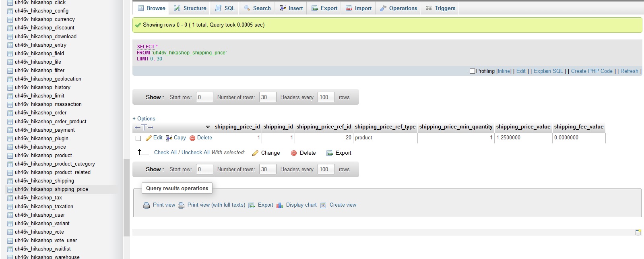Click the Explain SQL link
The image size is (644, 259).
pyautogui.click(x=548, y=71)
